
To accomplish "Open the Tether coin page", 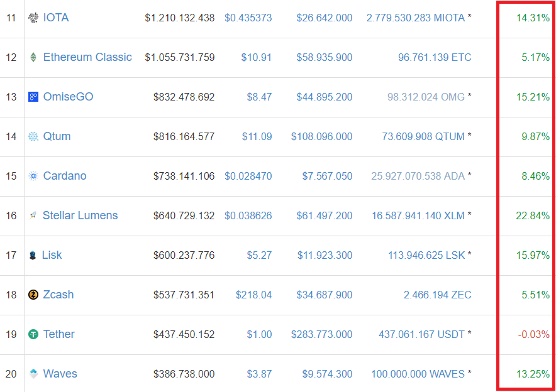I will 59,334.
